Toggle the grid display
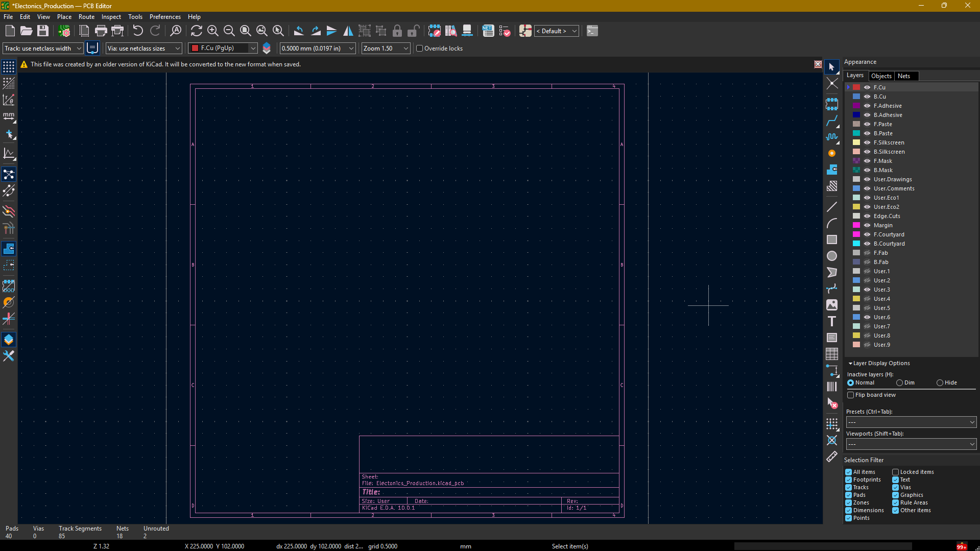 pos(9,67)
